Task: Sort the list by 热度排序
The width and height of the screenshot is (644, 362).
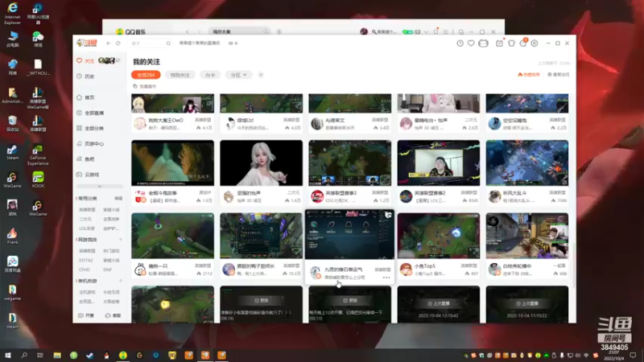Action: pos(529,74)
